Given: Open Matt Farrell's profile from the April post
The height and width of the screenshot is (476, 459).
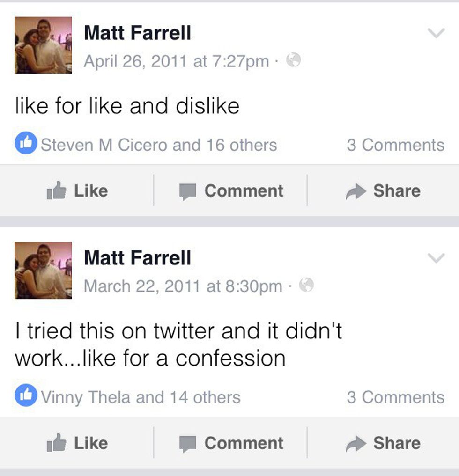Looking at the screenshot, I should 137,33.
